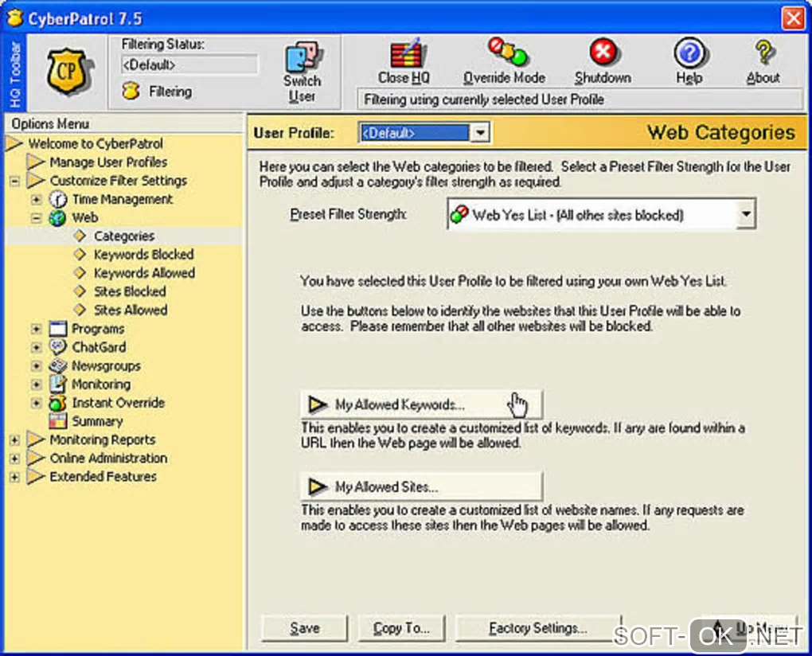Click the CyberPatrol title bar icon
The image size is (812, 656).
pyautogui.click(x=15, y=18)
